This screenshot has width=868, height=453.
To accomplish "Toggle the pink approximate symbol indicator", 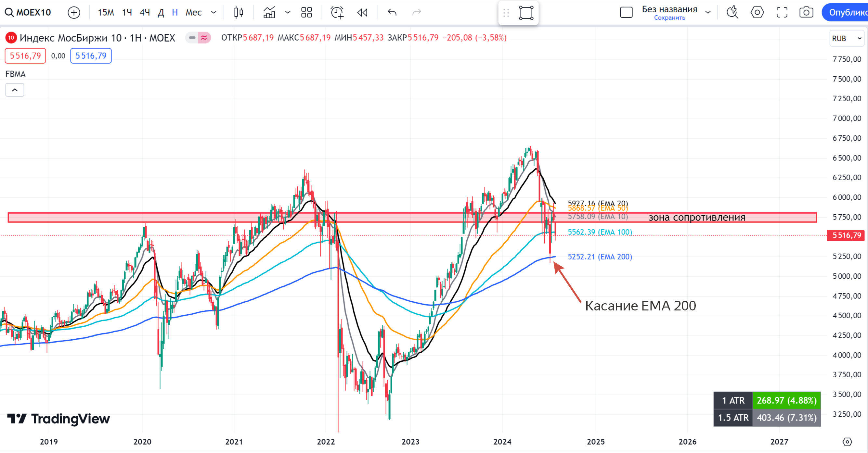I will point(204,38).
